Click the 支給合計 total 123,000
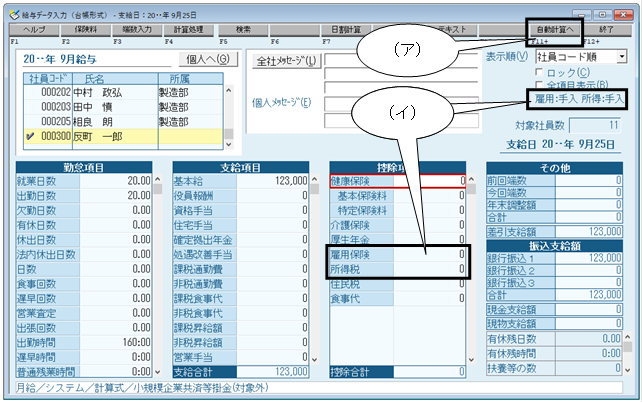642x403 pixels. click(273, 372)
